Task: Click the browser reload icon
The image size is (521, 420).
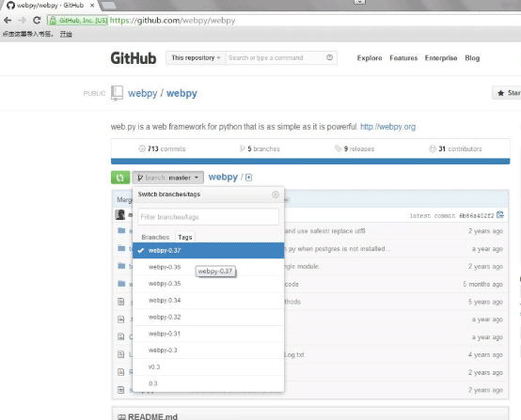Action: tap(37, 21)
